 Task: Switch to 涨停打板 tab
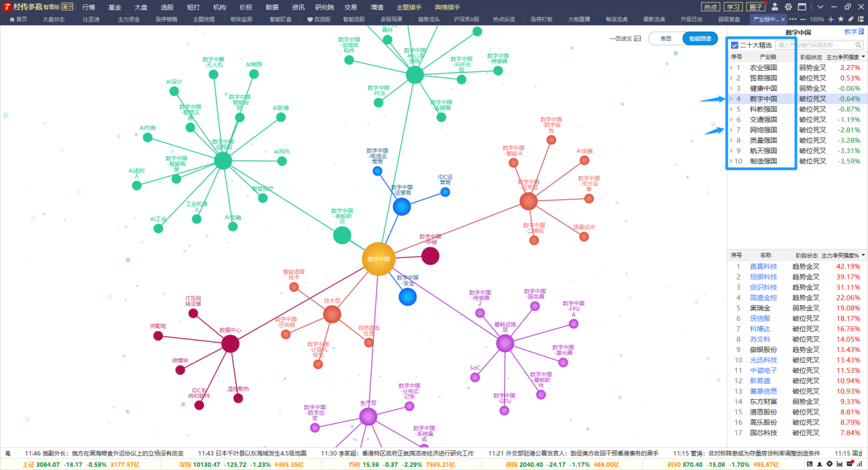pos(542,20)
